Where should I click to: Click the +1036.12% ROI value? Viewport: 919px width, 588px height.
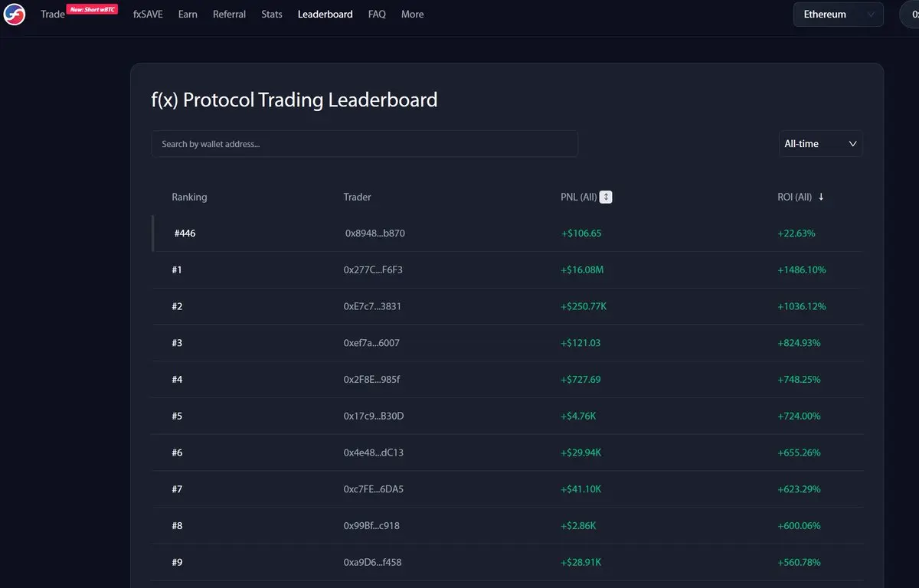pos(802,306)
